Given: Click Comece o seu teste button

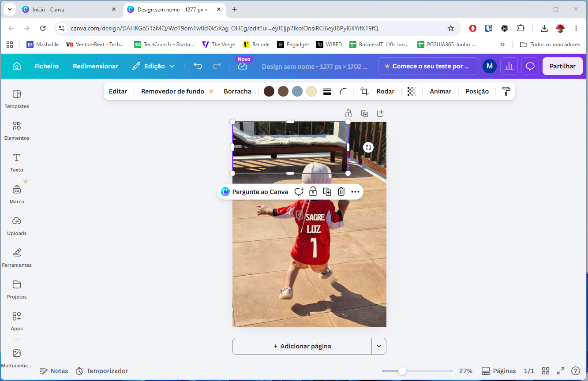Looking at the screenshot, I should coord(429,66).
